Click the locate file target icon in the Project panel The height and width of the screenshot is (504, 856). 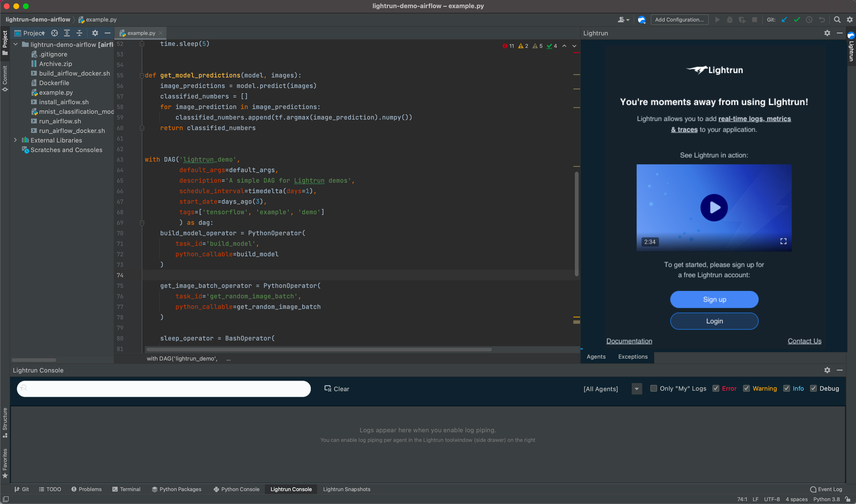tap(54, 33)
